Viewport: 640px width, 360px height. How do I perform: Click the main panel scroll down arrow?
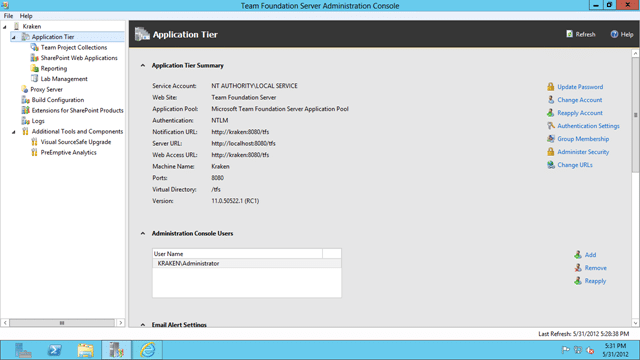point(636,323)
